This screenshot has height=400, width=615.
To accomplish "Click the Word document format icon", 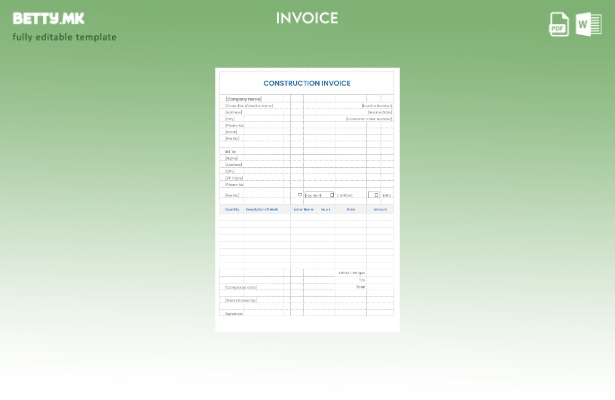I will pyautogui.click(x=589, y=25).
